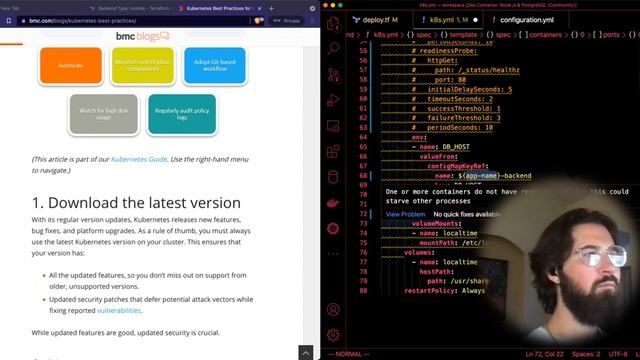Click line number 72 in gutter
The height and width of the screenshot is (360, 640).
click(363, 214)
